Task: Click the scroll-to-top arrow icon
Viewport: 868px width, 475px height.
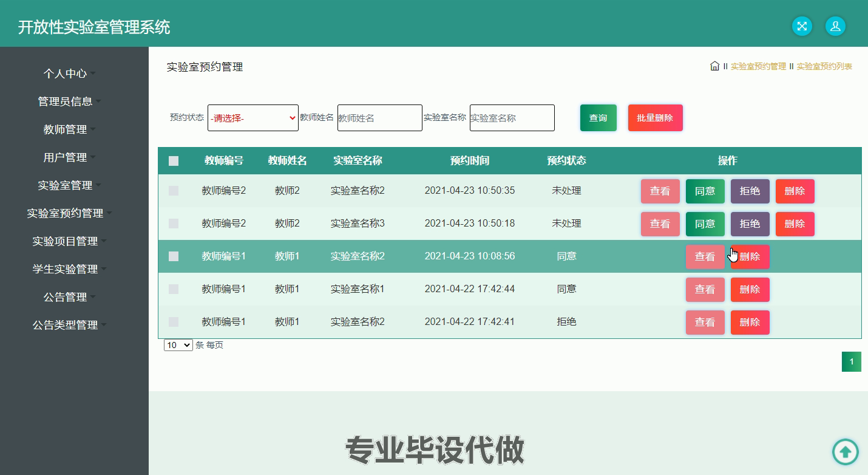Action: [845, 452]
